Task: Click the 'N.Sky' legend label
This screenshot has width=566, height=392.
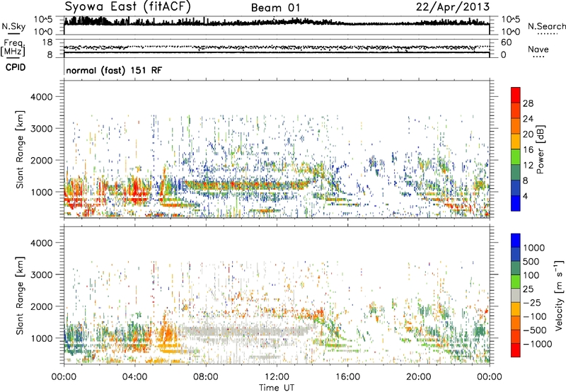Action: 13,26
